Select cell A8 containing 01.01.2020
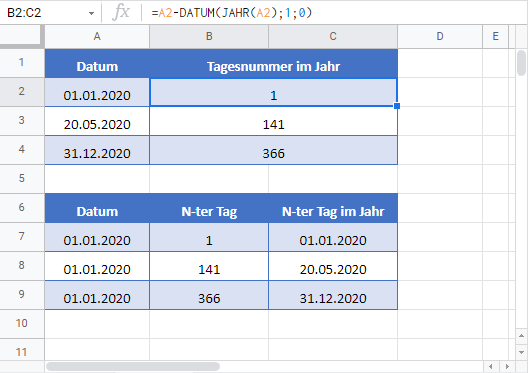Viewport: 530px width, 373px height. [97, 267]
